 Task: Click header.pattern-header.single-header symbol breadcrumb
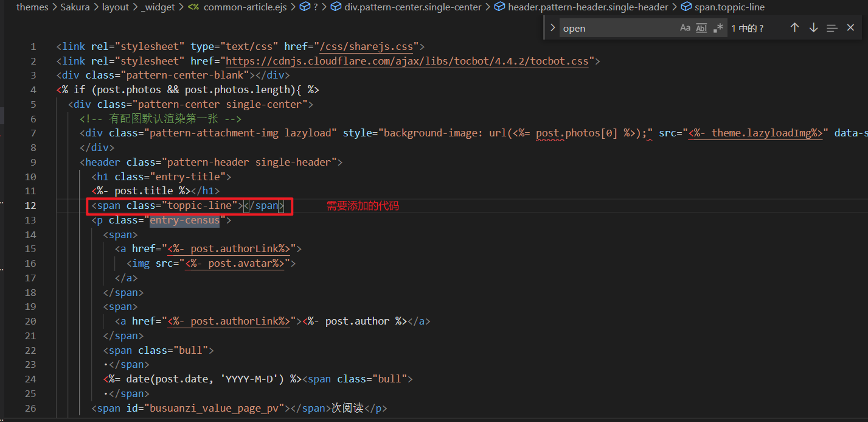588,7
